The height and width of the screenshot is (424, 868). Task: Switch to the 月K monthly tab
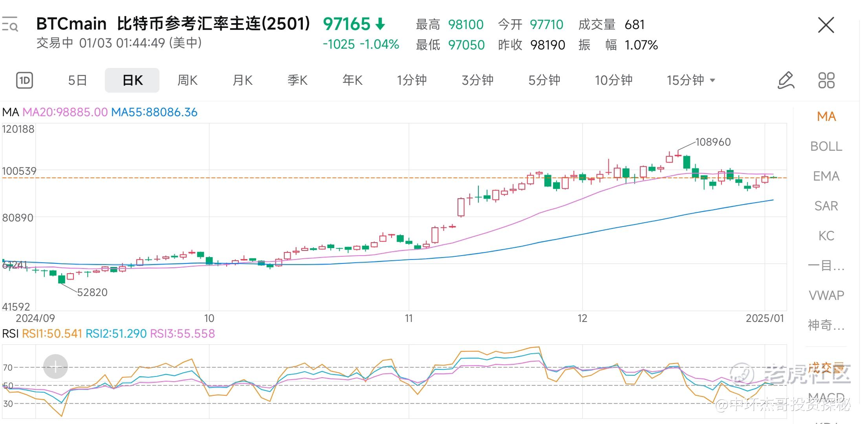click(242, 80)
